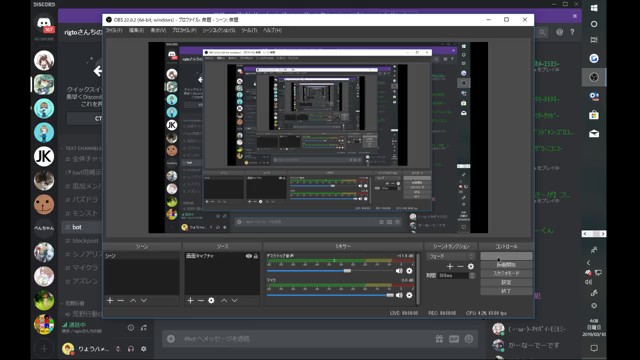The width and height of the screenshot is (640, 360).
Task: Open the 編集(E) menu
Action: click(136, 31)
